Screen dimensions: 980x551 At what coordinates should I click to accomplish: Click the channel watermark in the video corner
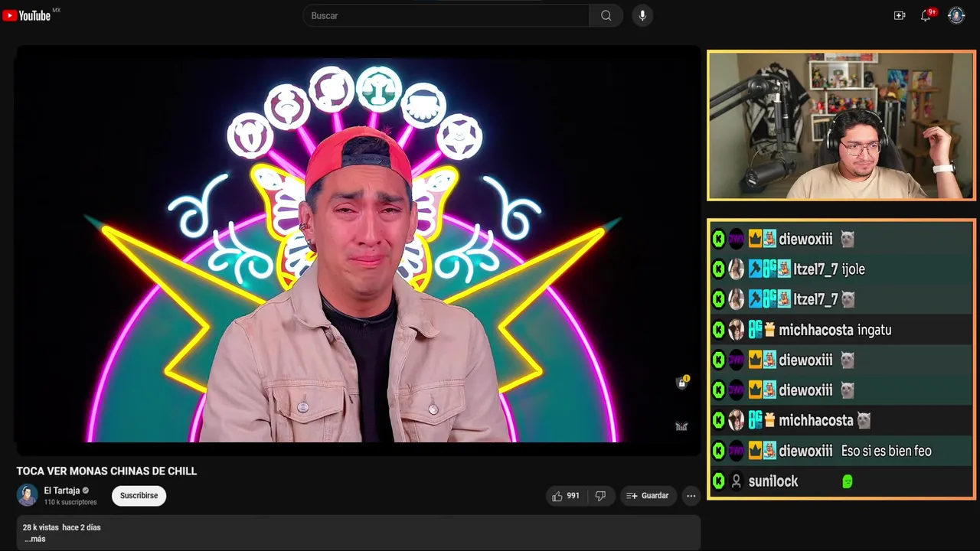click(681, 426)
